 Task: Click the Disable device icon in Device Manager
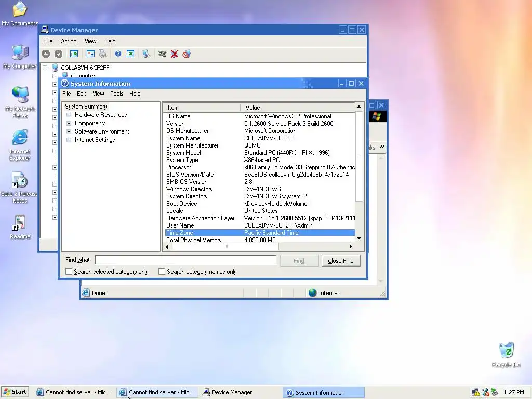187,54
